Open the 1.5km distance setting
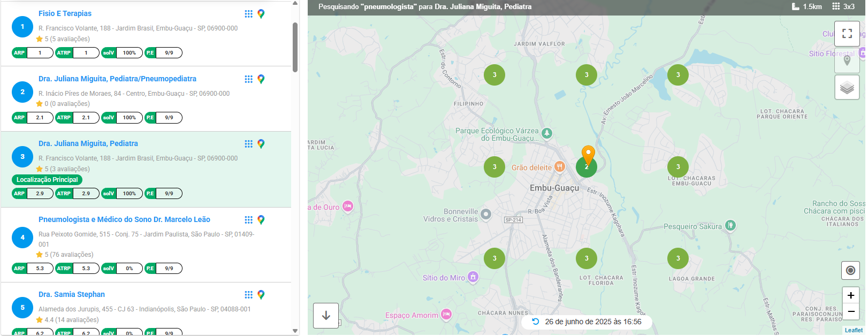The width and height of the screenshot is (868, 336). pyautogui.click(x=806, y=6)
